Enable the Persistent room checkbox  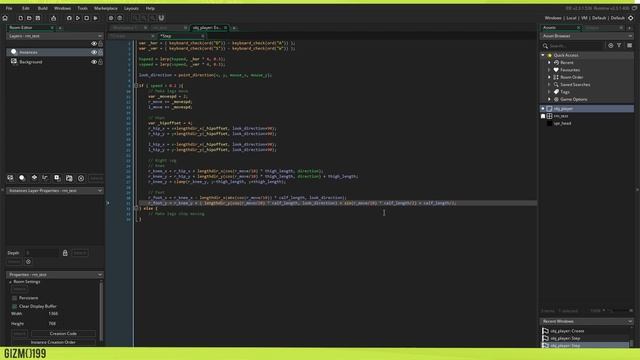(15, 298)
